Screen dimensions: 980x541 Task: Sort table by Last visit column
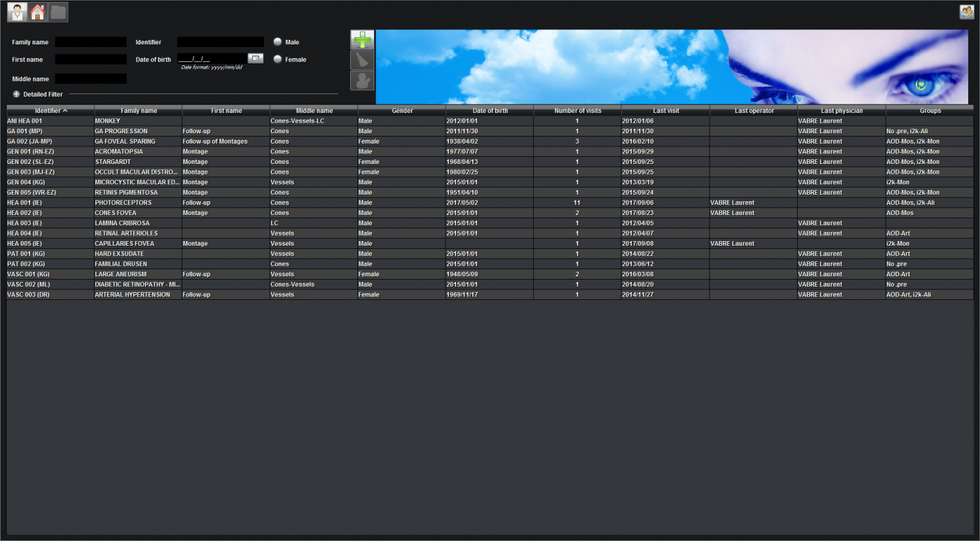click(x=666, y=110)
